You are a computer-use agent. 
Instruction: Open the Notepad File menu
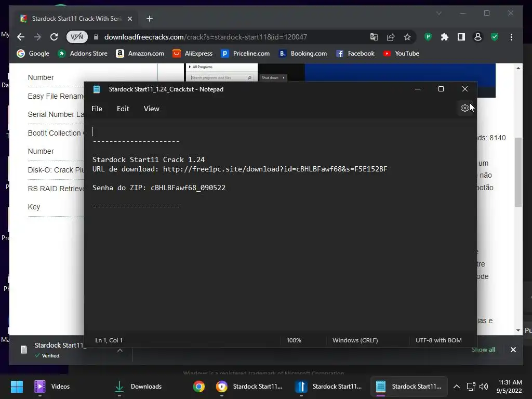pyautogui.click(x=97, y=109)
